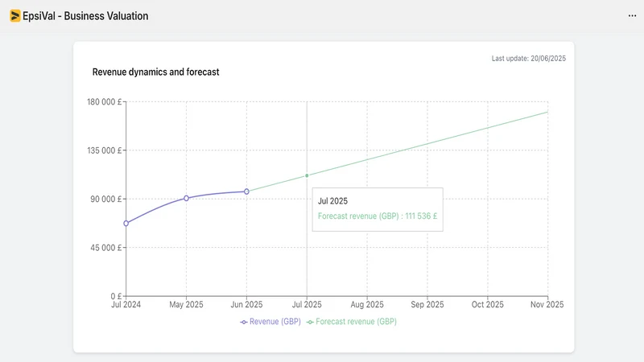Screen dimensions: 644x362
Task: Click the 135 000 £ y-axis label
Action: 105,150
